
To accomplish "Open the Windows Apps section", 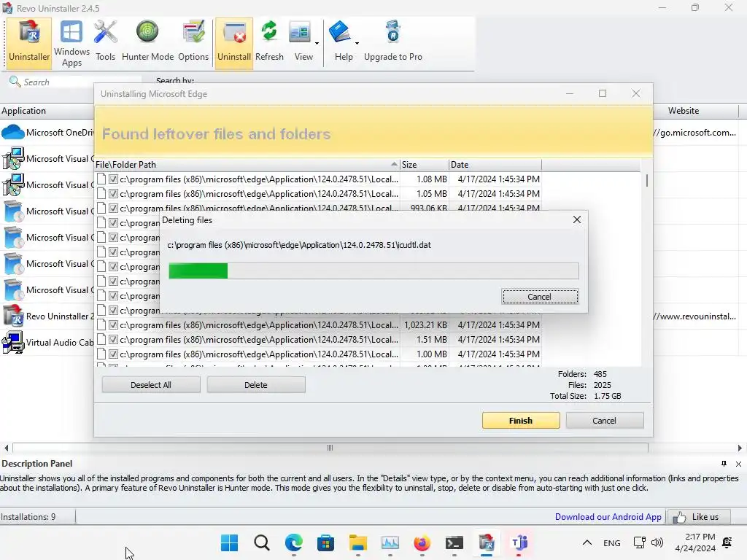I will pos(71,42).
